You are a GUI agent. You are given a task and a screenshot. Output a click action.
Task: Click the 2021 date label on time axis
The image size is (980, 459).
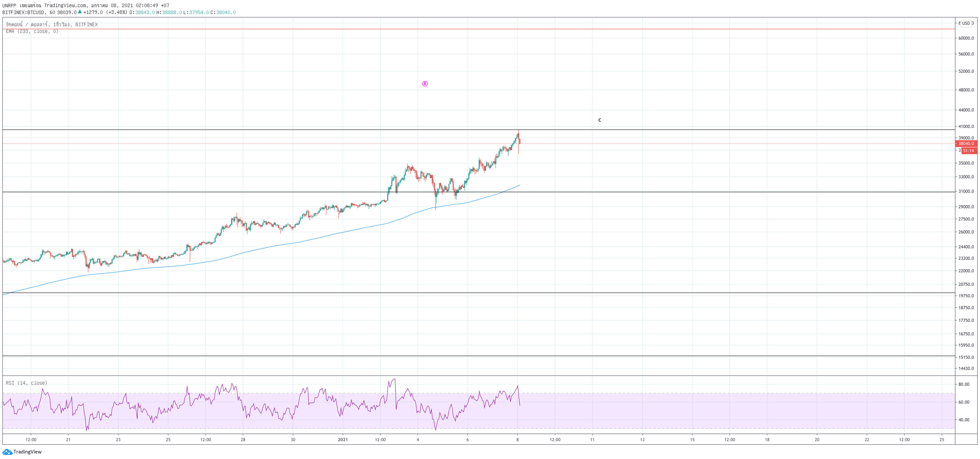[x=343, y=440]
